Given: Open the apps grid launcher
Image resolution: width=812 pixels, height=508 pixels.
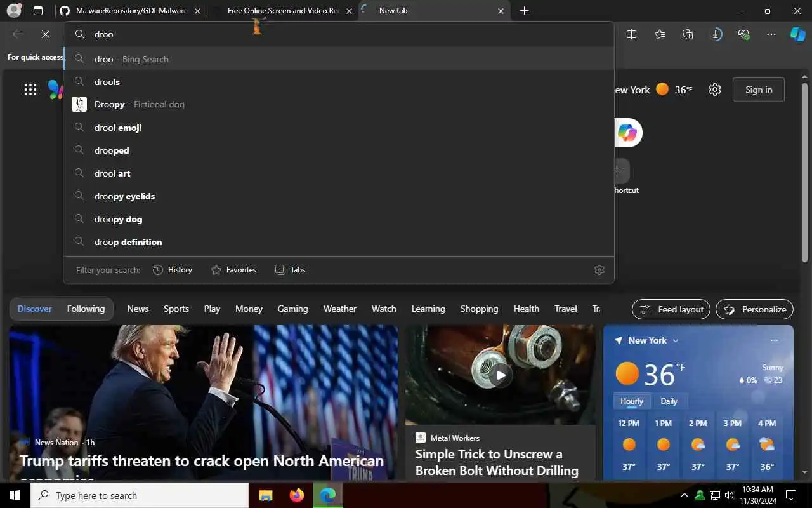Looking at the screenshot, I should (30, 90).
